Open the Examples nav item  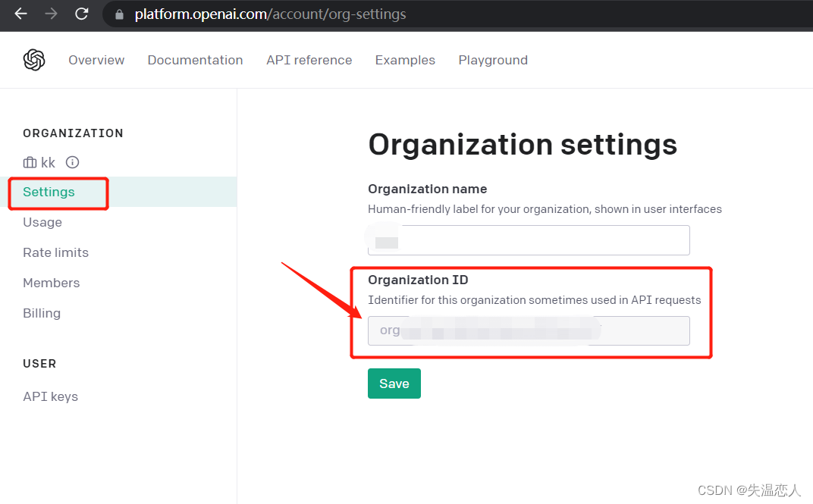click(x=405, y=60)
